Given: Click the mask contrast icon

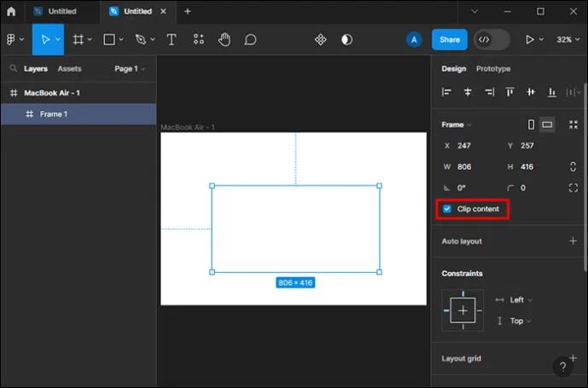Looking at the screenshot, I should click(x=346, y=39).
